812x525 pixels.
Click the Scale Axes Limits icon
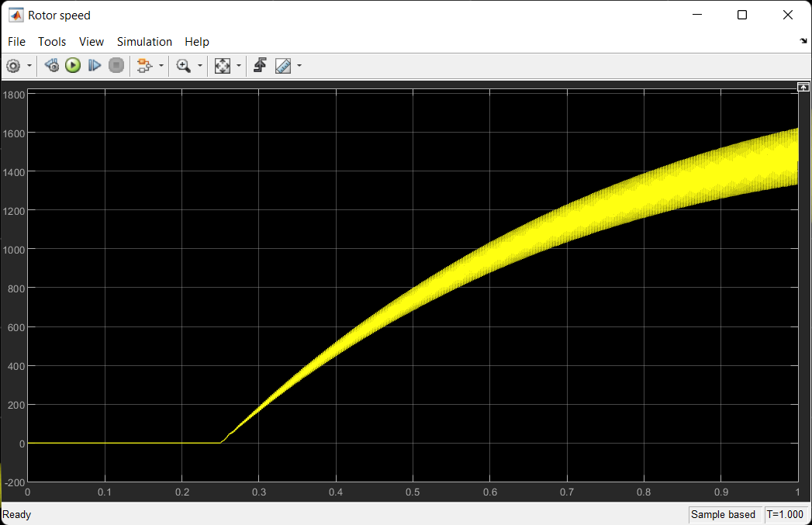(222, 66)
